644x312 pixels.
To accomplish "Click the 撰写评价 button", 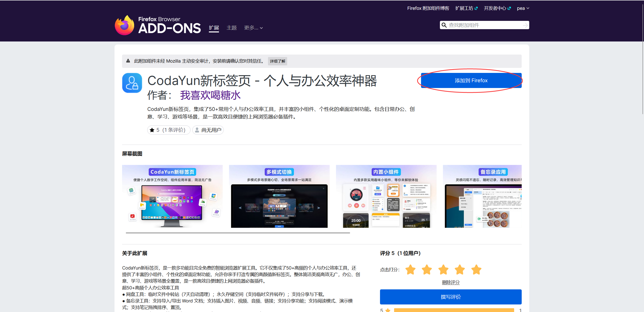I will point(450,297).
